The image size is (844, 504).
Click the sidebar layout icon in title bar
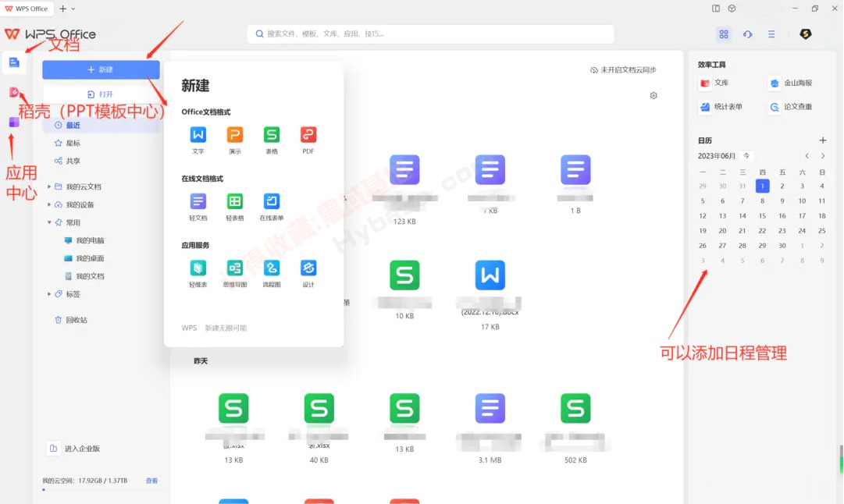click(x=716, y=9)
